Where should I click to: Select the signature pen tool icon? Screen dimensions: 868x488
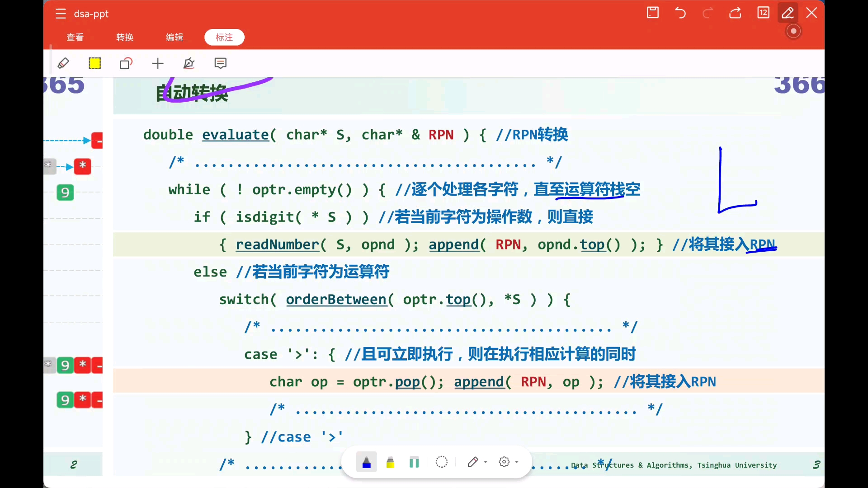click(189, 63)
